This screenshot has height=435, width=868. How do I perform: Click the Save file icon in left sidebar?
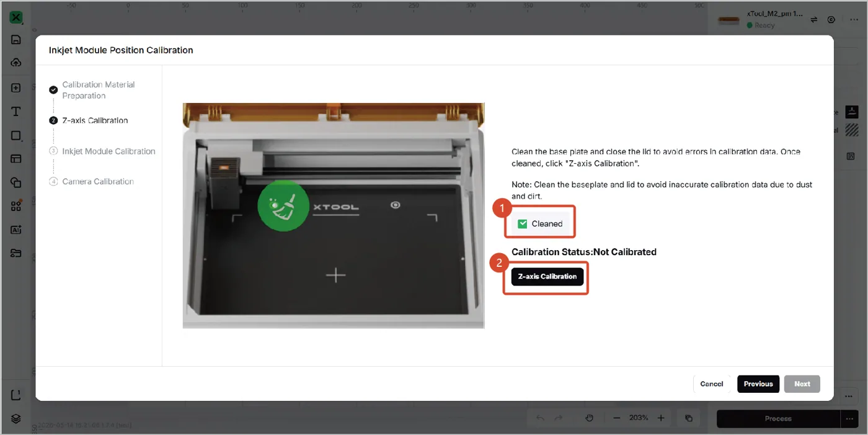(16, 40)
